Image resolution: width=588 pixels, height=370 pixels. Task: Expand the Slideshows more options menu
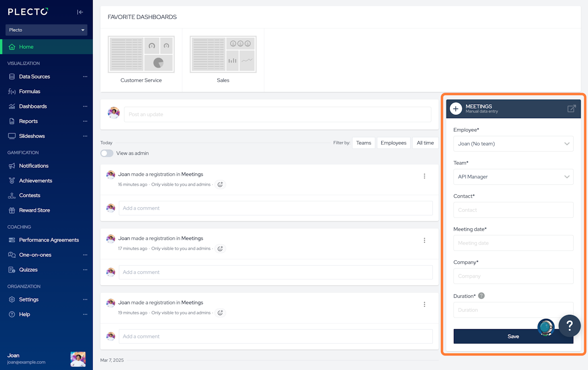(85, 136)
